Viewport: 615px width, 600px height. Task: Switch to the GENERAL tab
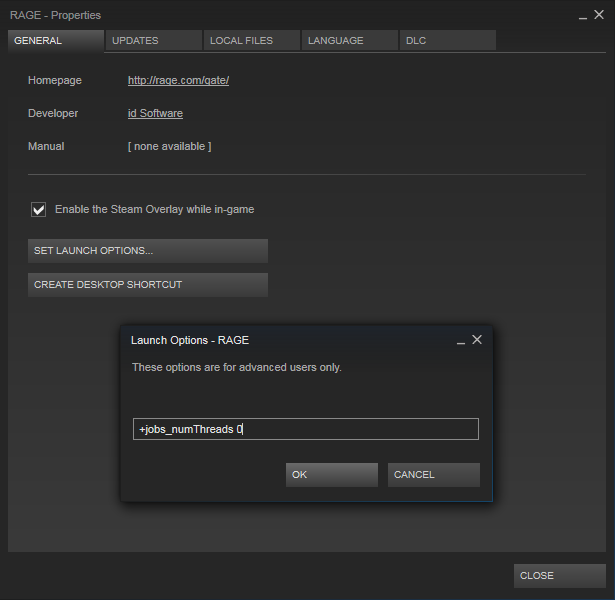tap(56, 40)
